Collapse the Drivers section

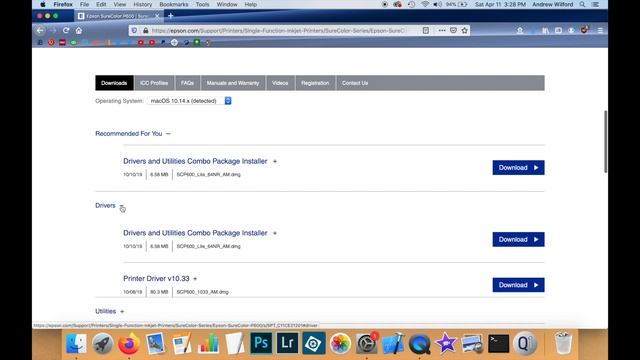pos(122,206)
